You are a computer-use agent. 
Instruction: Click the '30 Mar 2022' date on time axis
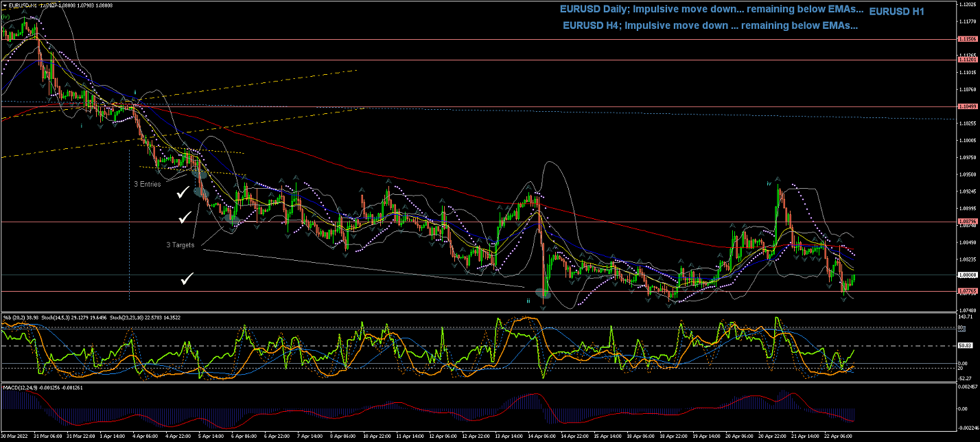pos(14,437)
